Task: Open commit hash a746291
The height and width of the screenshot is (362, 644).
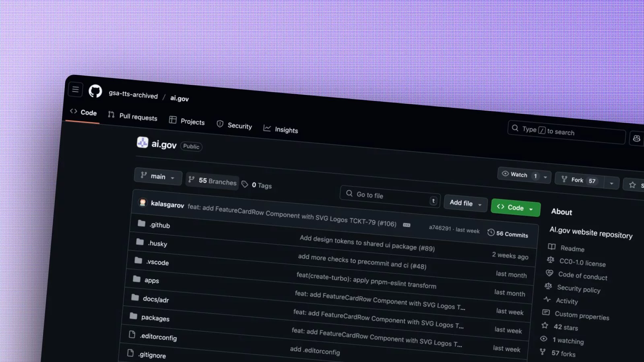Action: point(440,228)
